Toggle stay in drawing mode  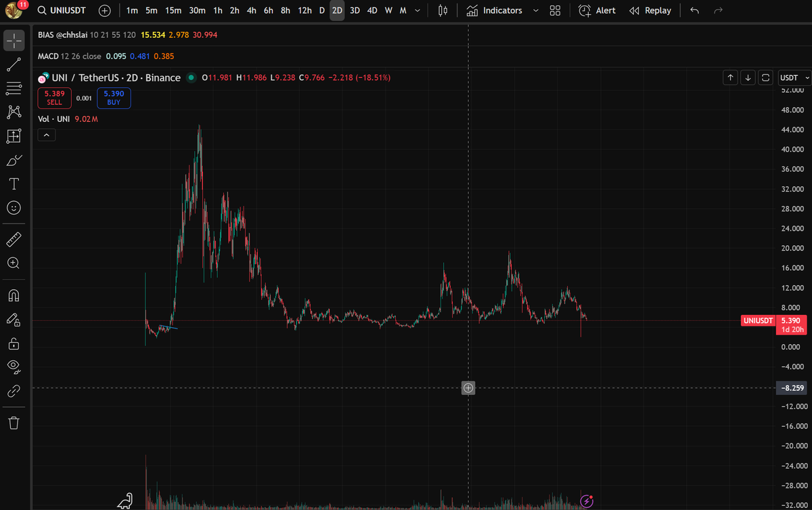(x=14, y=319)
